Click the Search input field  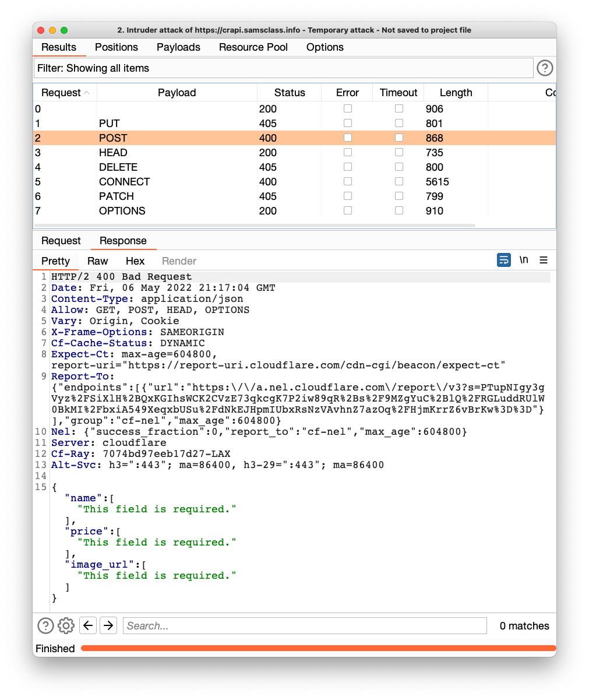pyautogui.click(x=305, y=626)
